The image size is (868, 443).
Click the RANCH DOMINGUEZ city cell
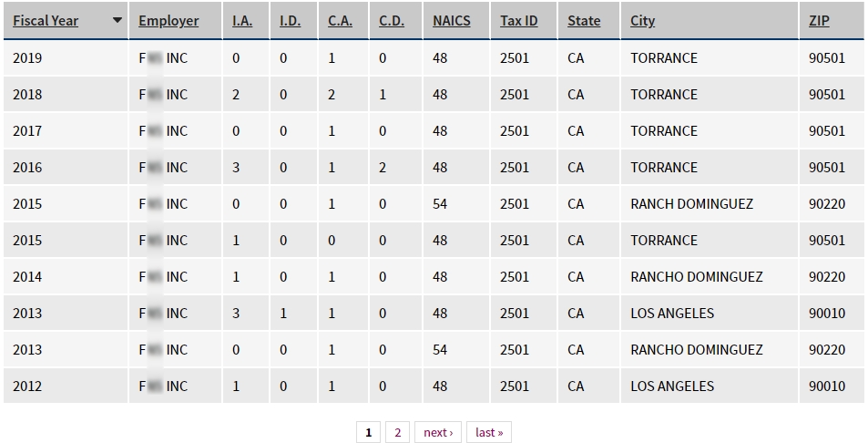point(691,204)
